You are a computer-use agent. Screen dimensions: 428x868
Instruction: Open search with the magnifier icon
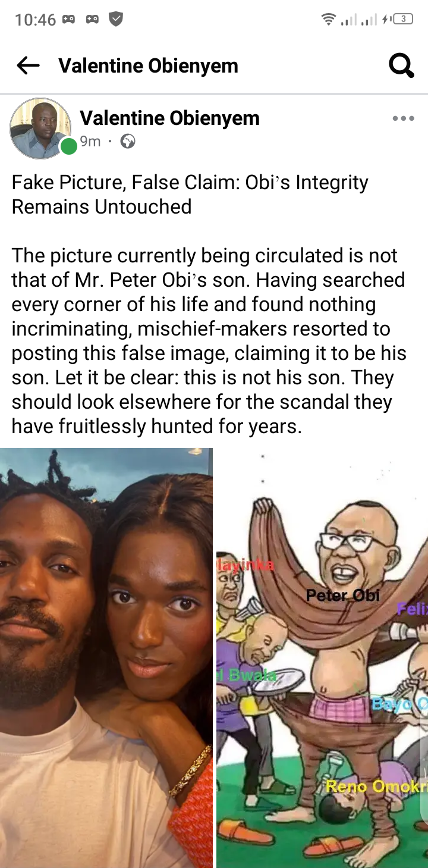point(401,65)
